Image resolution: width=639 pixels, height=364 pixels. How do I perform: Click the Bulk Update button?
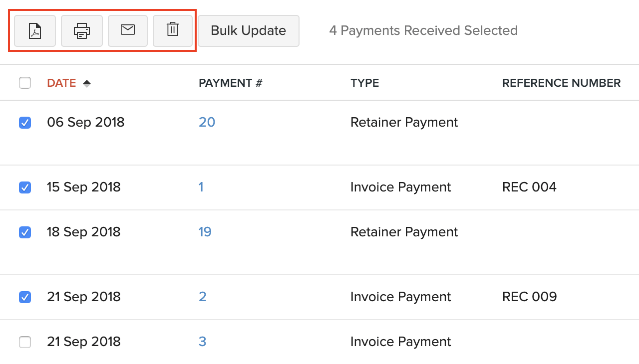coord(248,30)
